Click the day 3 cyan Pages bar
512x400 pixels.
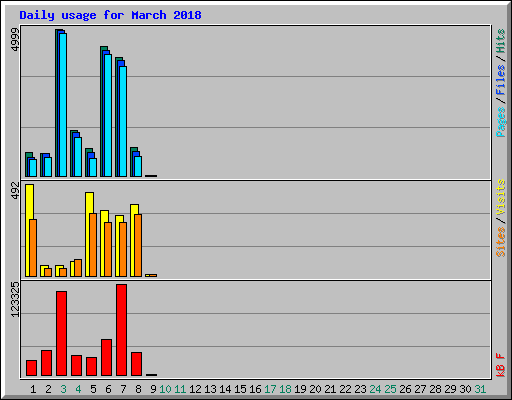tap(63, 105)
